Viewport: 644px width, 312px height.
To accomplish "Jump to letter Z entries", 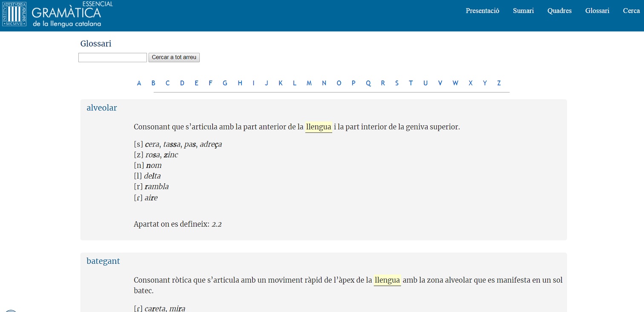I will (x=499, y=83).
